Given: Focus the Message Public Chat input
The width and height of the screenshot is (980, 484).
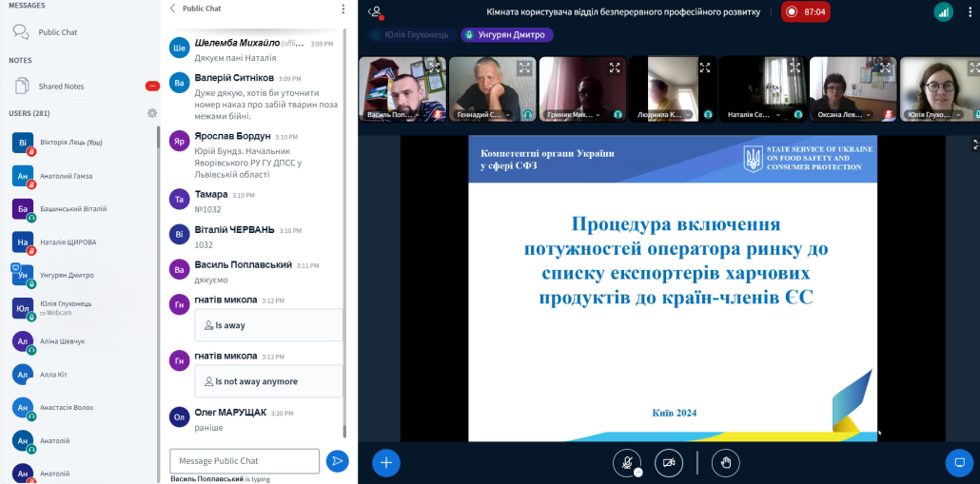Looking at the screenshot, I should point(245,461).
